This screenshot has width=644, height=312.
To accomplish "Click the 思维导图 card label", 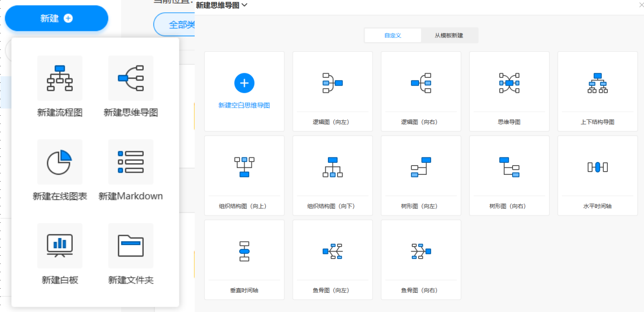I will tap(509, 122).
